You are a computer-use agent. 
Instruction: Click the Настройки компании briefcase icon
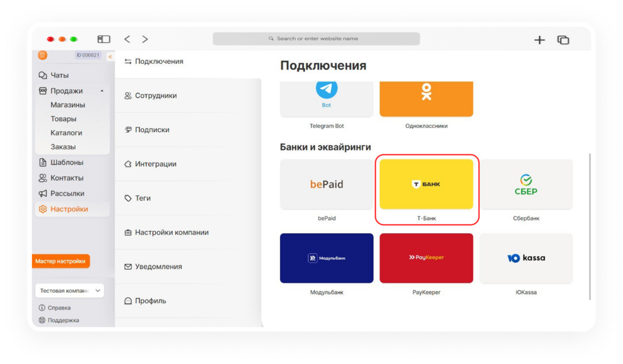tap(128, 232)
